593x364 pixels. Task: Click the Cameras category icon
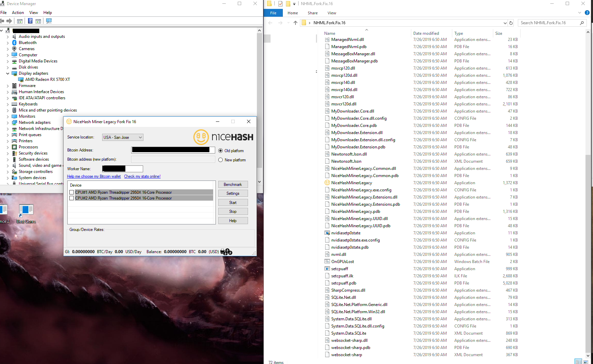pos(14,49)
